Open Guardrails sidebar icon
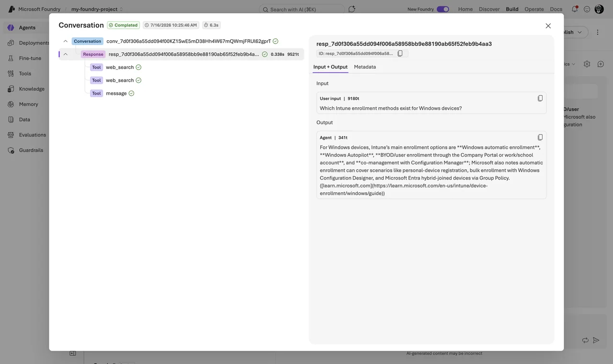 point(11,150)
